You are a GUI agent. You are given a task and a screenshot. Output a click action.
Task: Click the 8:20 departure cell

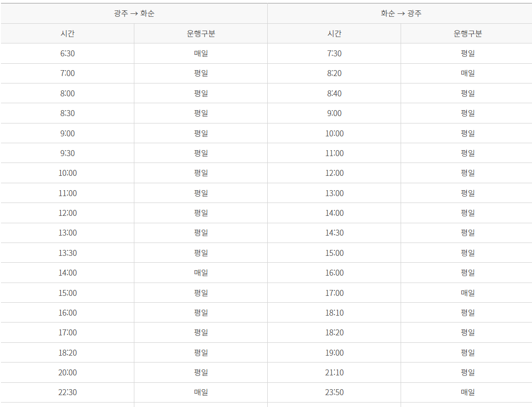pos(333,73)
